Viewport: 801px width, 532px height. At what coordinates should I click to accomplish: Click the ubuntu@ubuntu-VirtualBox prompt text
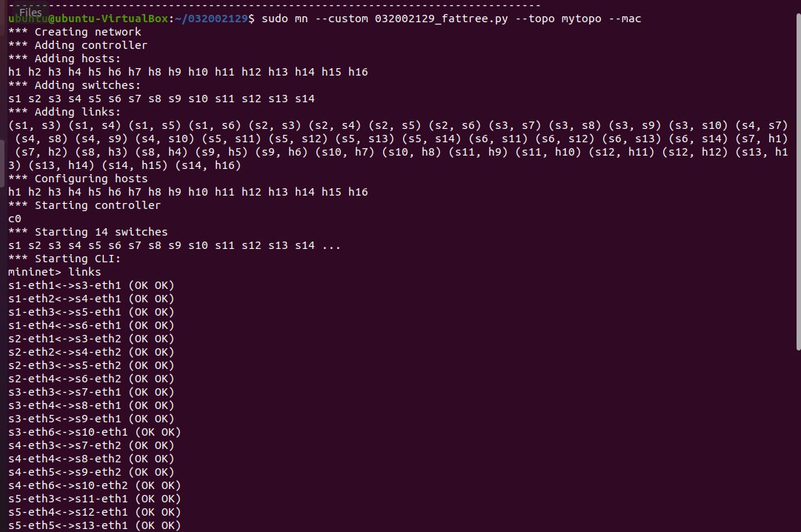[x=87, y=19]
